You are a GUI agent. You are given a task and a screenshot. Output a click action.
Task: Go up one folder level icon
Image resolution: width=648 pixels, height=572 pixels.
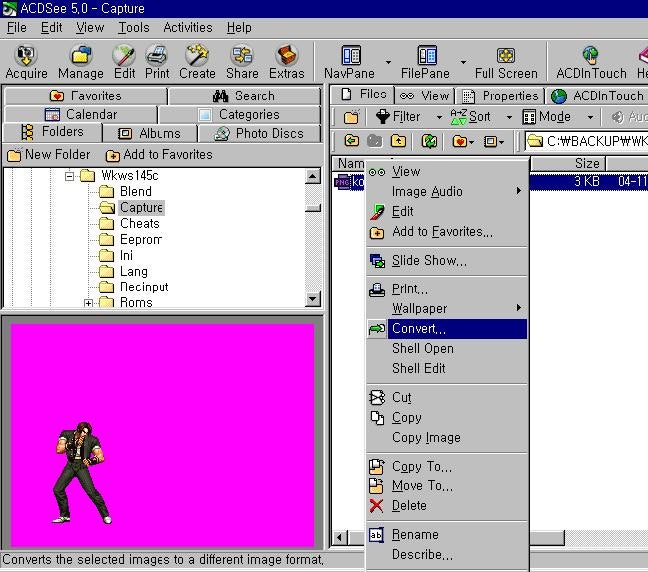click(x=398, y=141)
